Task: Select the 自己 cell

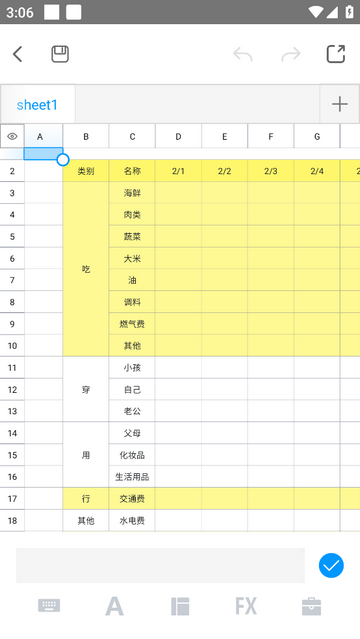Action: 132,390
